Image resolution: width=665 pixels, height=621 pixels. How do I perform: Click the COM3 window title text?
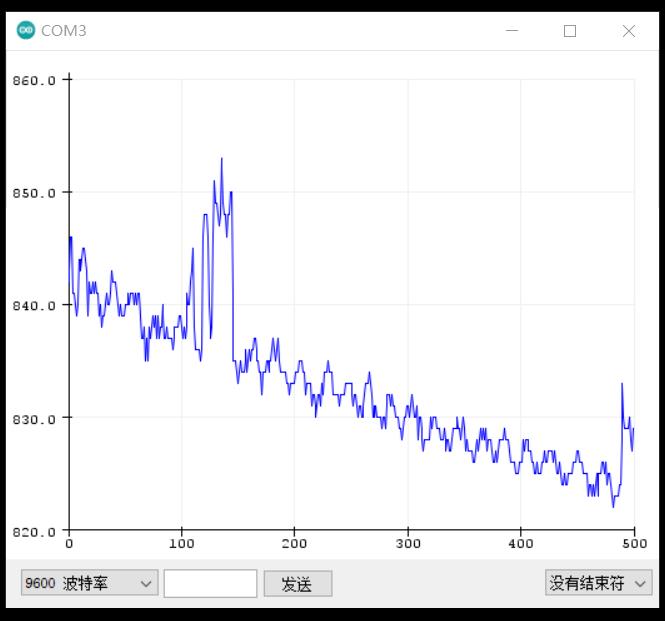coord(64,31)
